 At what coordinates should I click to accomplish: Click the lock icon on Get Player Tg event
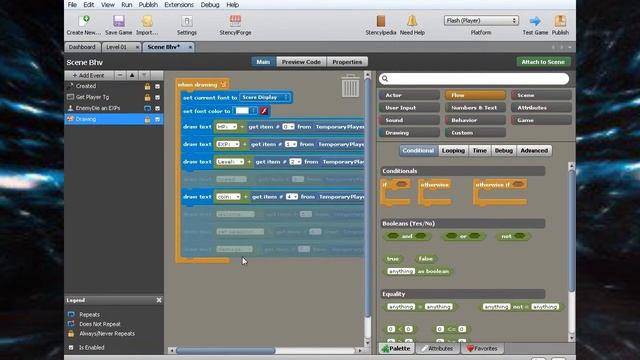(x=147, y=98)
